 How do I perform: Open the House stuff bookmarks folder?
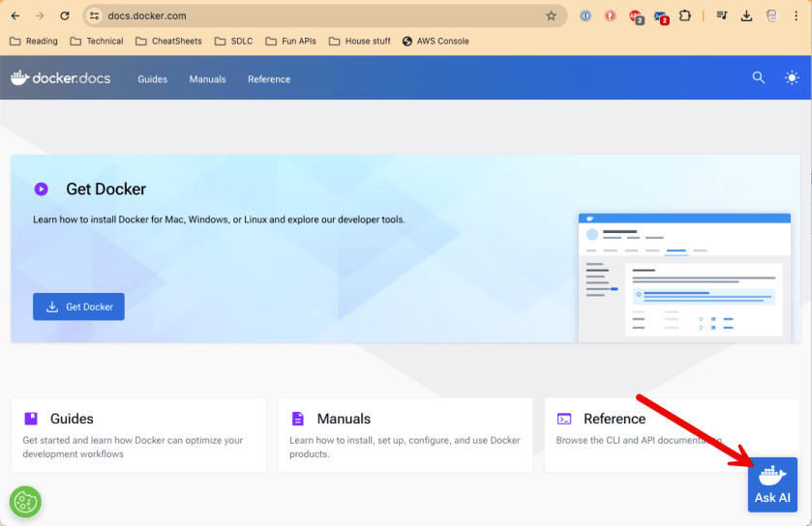pos(360,41)
